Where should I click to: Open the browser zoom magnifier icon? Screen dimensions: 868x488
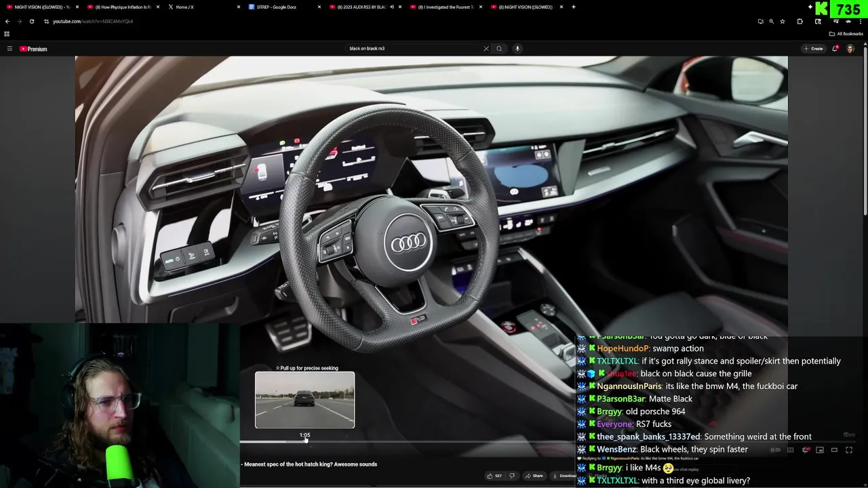(771, 21)
